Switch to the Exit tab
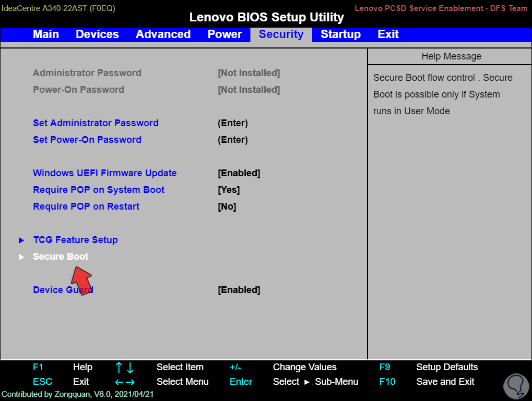Viewport: 532px width, 401px height. [x=388, y=34]
